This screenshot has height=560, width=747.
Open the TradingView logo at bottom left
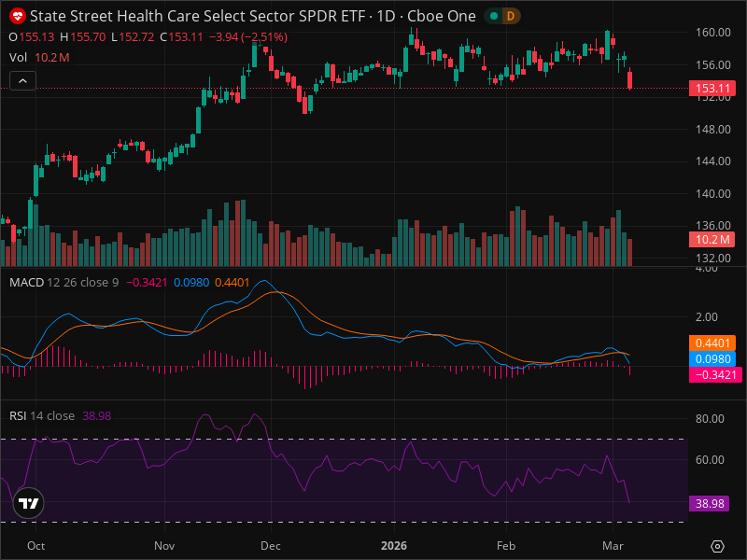[29, 503]
